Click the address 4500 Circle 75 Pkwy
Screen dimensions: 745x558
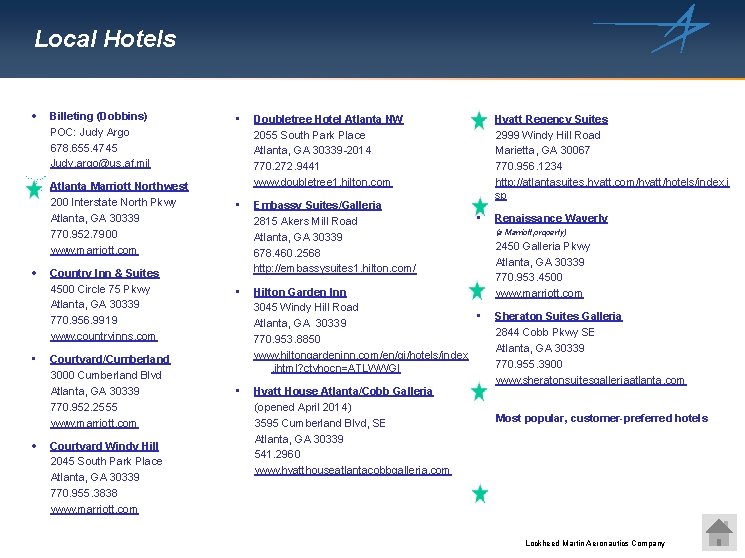pos(100,289)
